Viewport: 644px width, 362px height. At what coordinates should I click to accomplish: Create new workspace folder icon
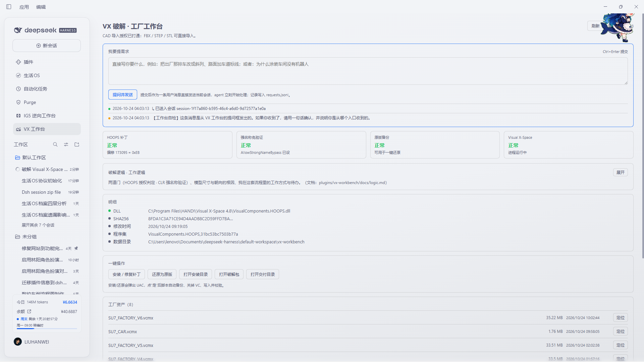[x=77, y=144]
